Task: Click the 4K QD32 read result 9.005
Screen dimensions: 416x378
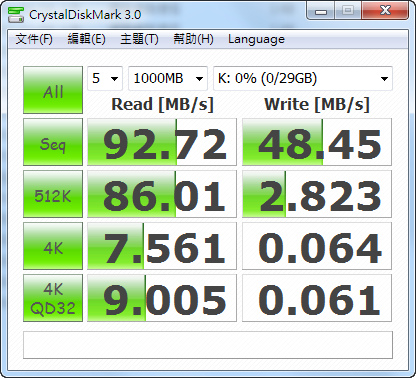Action: [162, 298]
